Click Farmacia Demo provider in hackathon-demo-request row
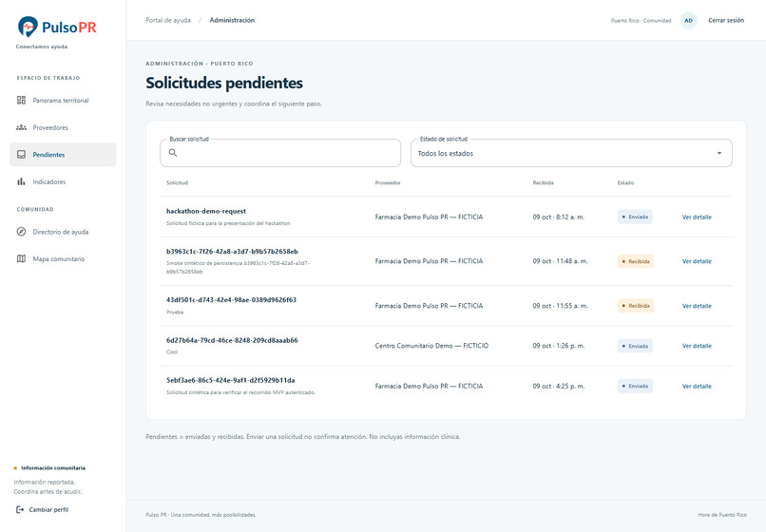The width and height of the screenshot is (766, 532). click(429, 217)
